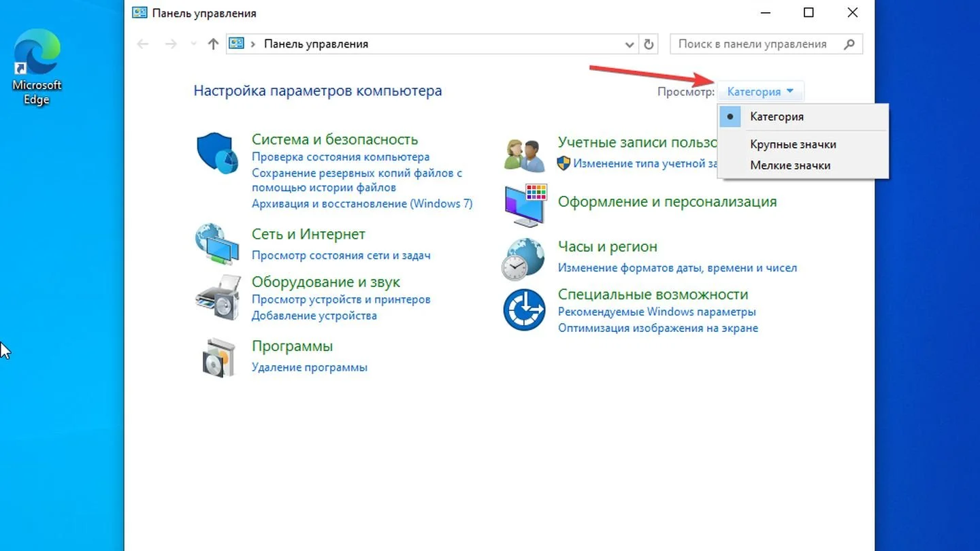The width and height of the screenshot is (980, 551).
Task: Open the Ease of Access blue circle icon
Action: (524, 310)
